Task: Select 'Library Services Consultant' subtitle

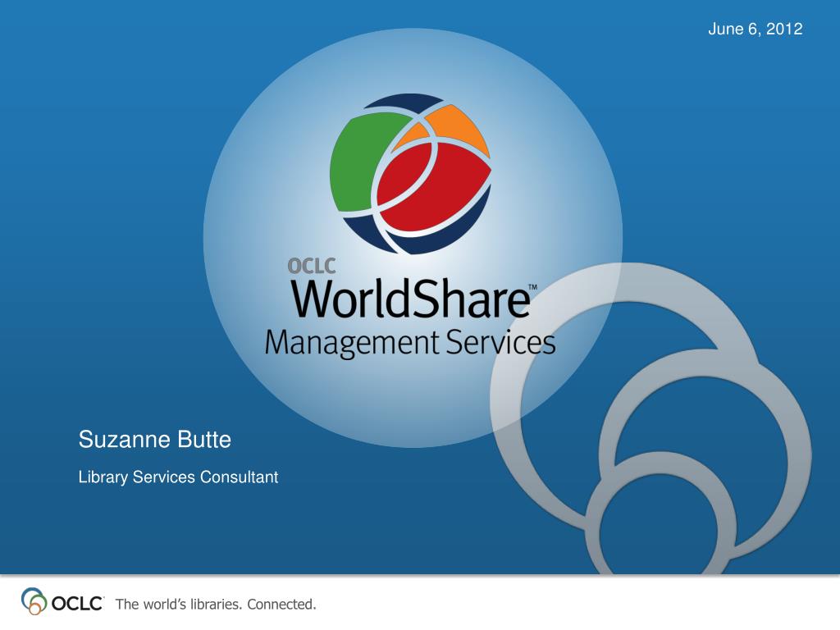Action: pyautogui.click(x=178, y=477)
